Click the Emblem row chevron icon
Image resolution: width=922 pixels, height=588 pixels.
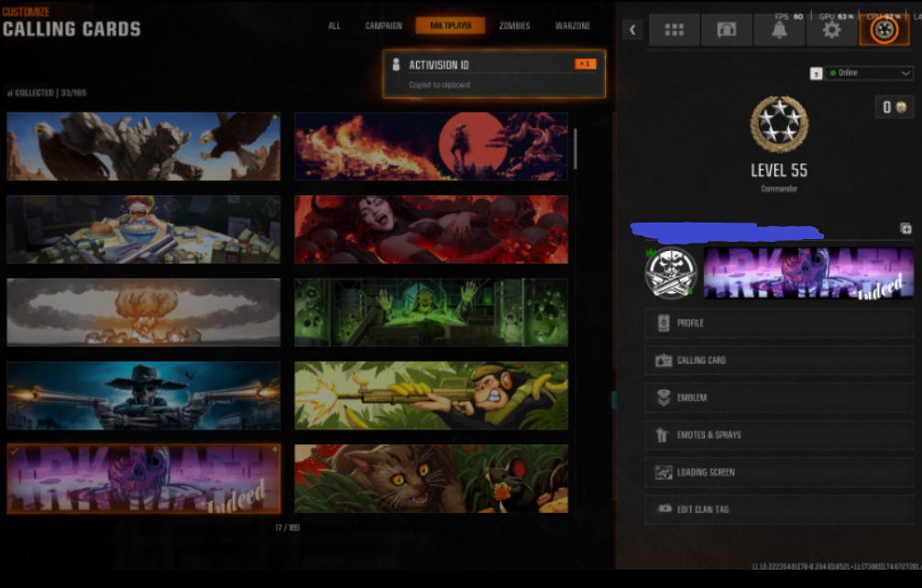(x=664, y=397)
